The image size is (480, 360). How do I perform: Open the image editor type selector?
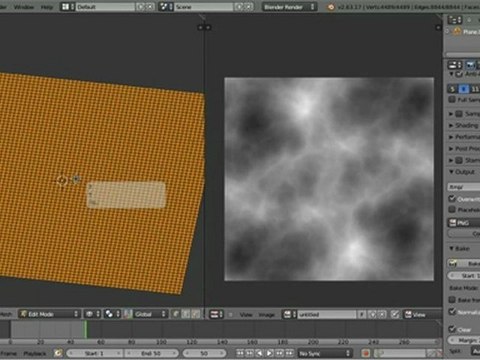216,314
